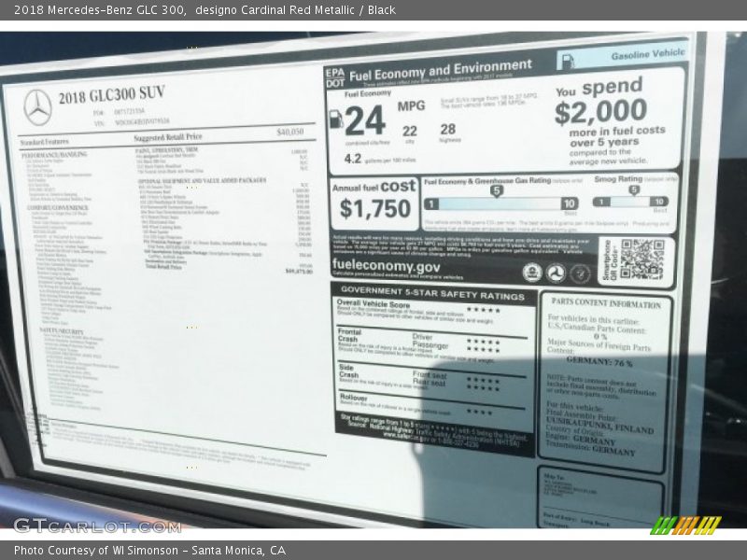Click the 'Annual fuel cost $1,750' box

(x=374, y=203)
